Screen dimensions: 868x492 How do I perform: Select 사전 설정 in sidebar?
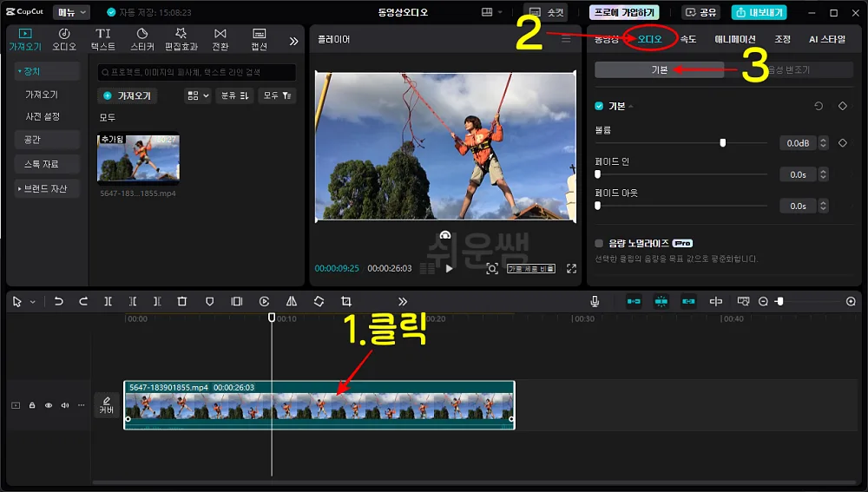pos(43,116)
